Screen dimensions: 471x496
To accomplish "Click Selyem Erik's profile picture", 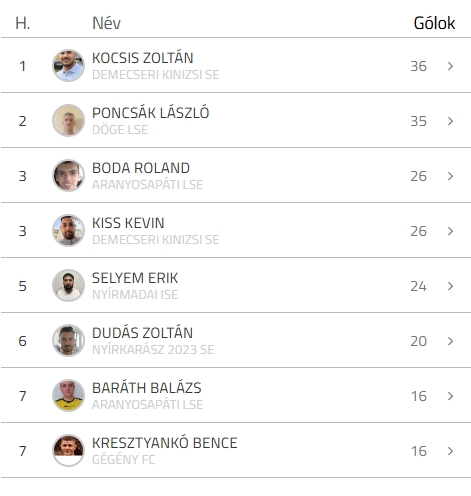I will click(x=68, y=285).
